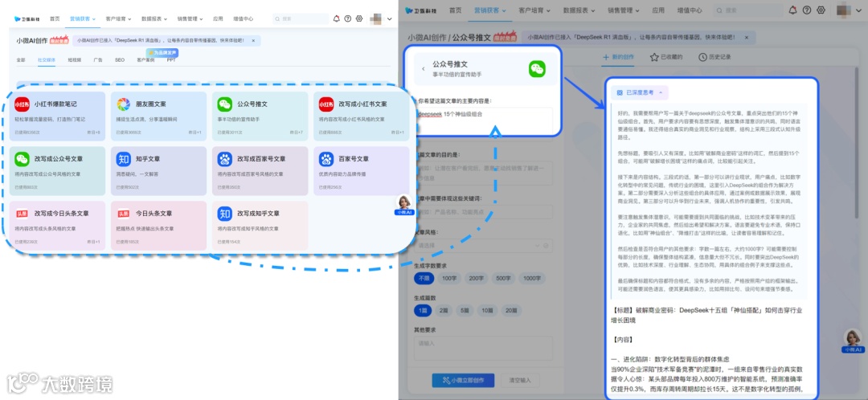Click the 知 icon on 知乎文章 card
This screenshot has height=400, width=868.
coord(124,159)
